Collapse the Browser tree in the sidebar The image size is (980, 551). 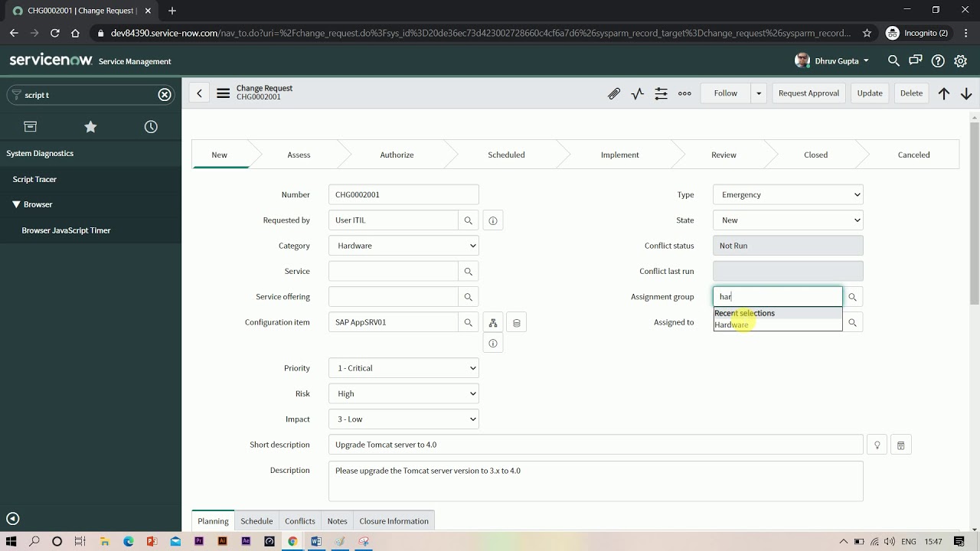tap(17, 204)
